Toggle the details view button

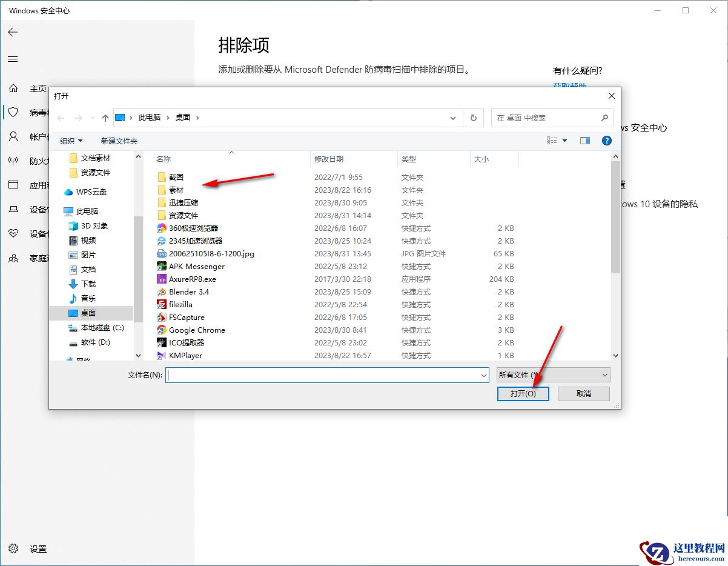[x=553, y=140]
